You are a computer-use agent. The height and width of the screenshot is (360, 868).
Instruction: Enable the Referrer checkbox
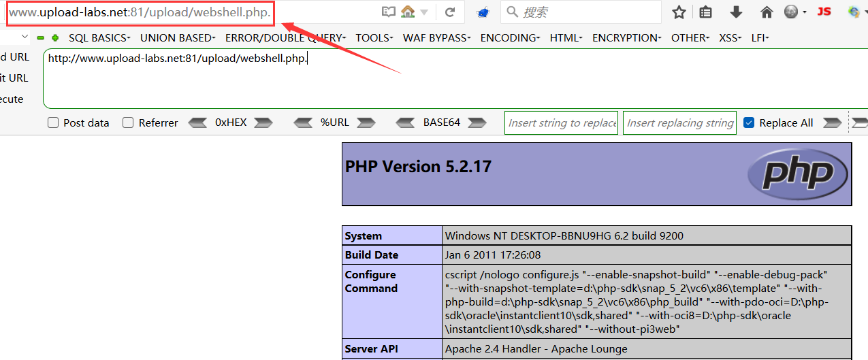tap(128, 122)
